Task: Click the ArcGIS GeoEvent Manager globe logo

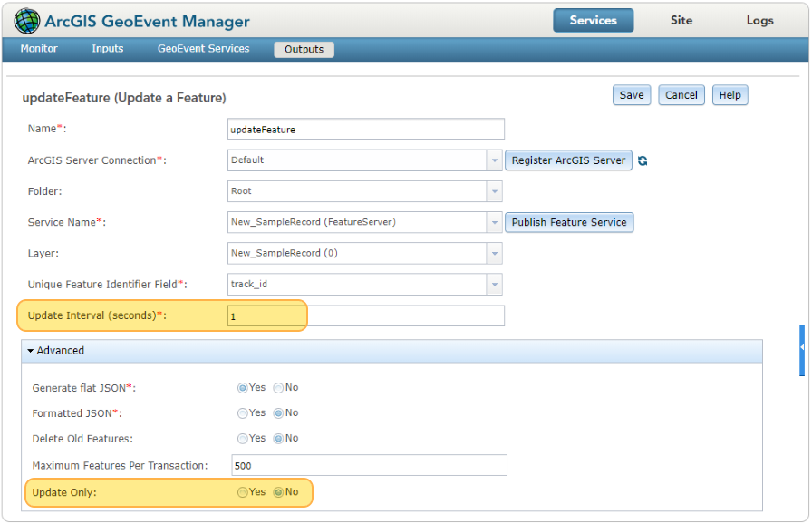Action: (27, 21)
